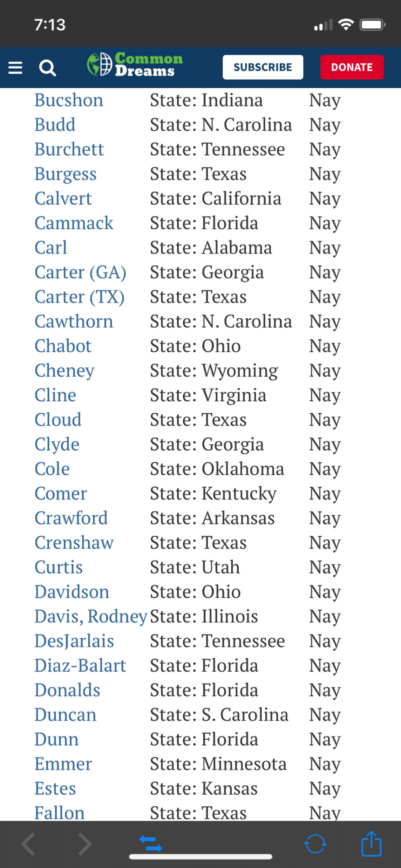Open the Davis, Rodney link
401x868 pixels.
click(x=91, y=617)
